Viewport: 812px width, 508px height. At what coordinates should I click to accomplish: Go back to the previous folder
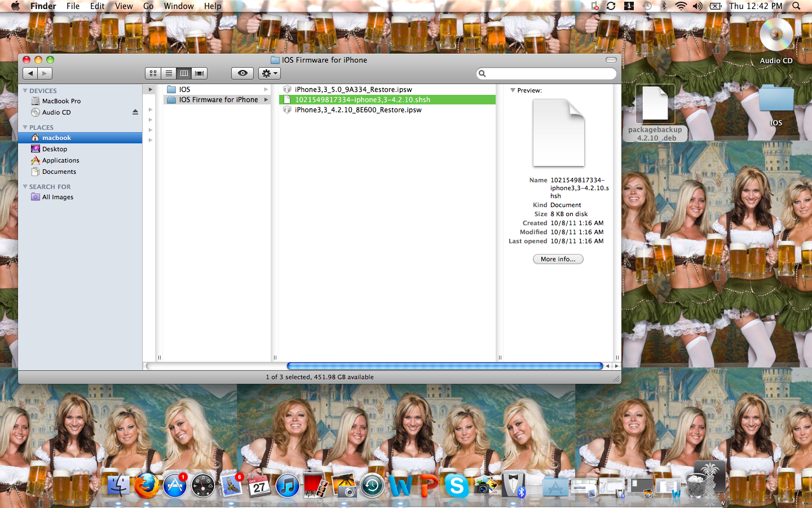30,73
